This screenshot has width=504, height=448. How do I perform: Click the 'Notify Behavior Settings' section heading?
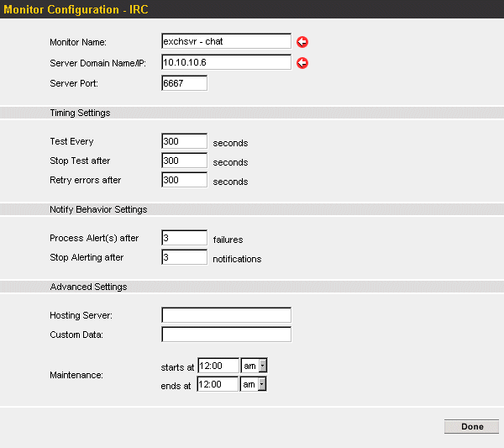[x=98, y=209]
